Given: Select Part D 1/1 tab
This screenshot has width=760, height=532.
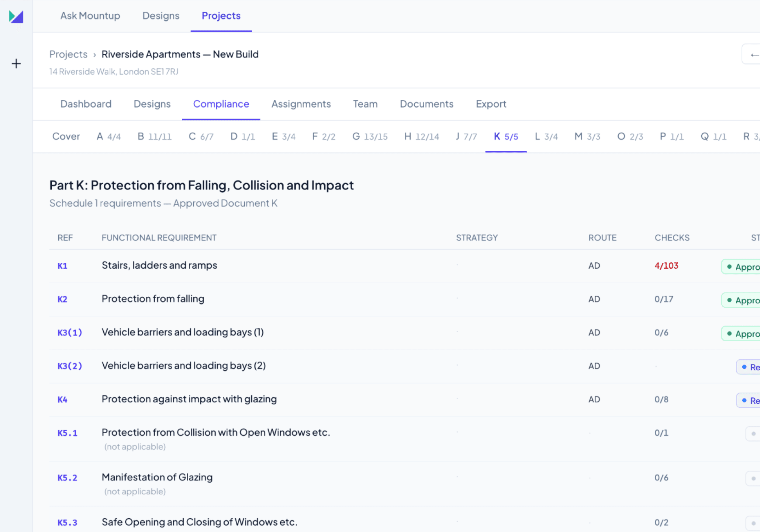Looking at the screenshot, I should (243, 136).
